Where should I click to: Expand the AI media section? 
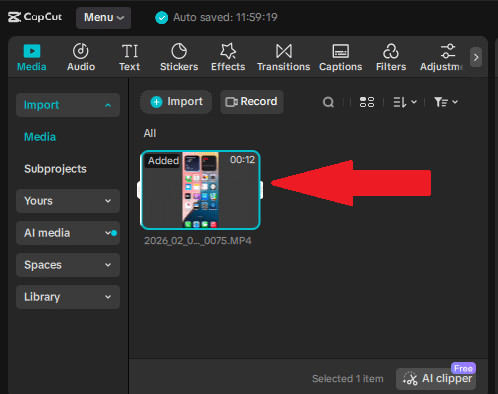68,233
